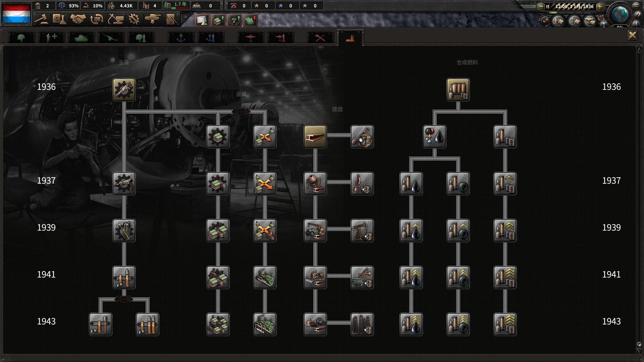
Task: Select the first concentrated industry factory technology
Action: 218,137
